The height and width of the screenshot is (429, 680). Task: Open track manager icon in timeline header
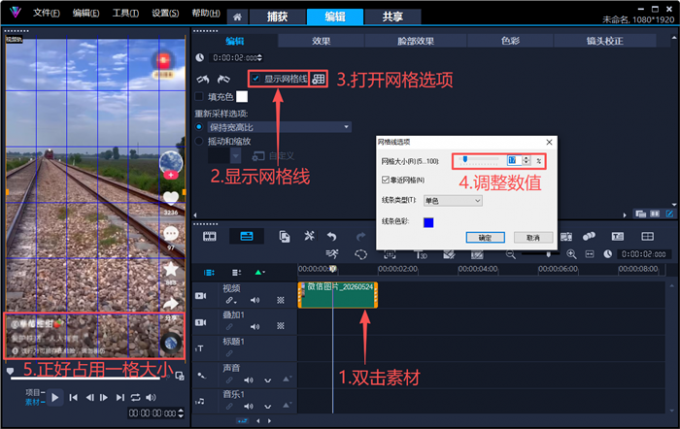coord(236,272)
